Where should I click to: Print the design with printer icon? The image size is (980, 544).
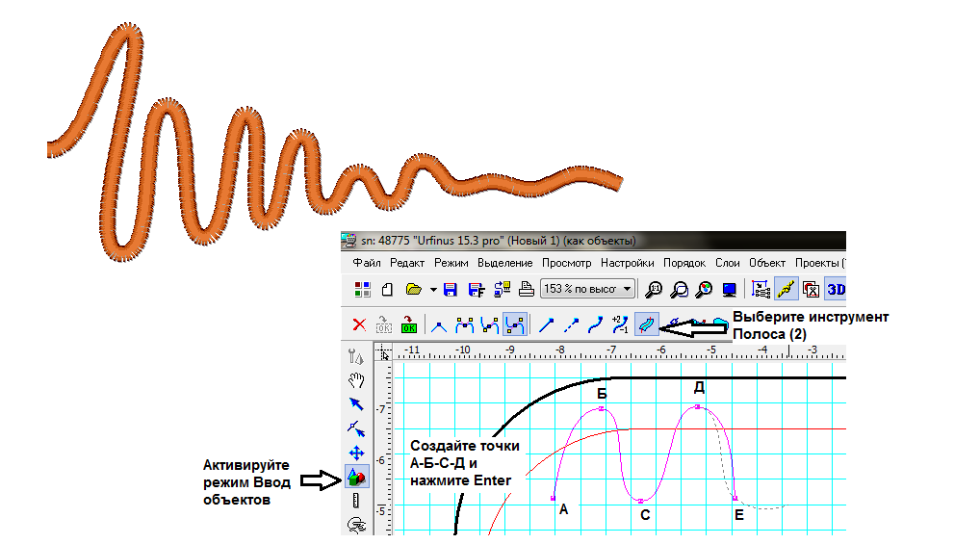(527, 289)
